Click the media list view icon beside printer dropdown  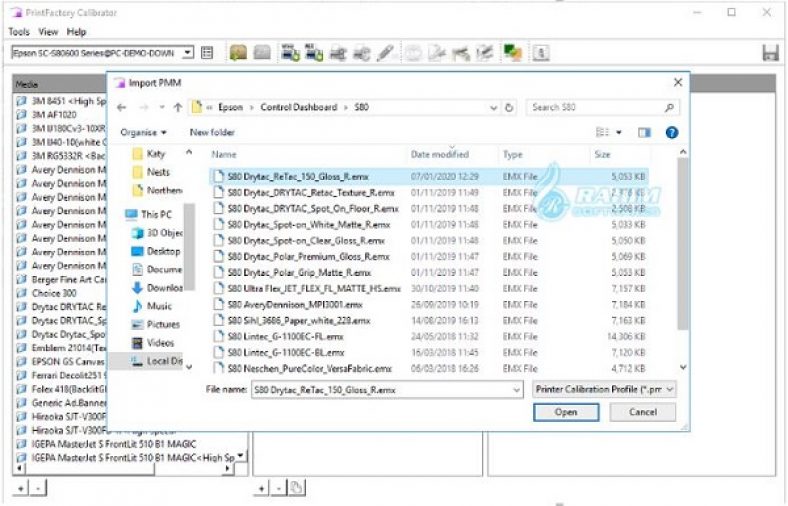coord(207,53)
